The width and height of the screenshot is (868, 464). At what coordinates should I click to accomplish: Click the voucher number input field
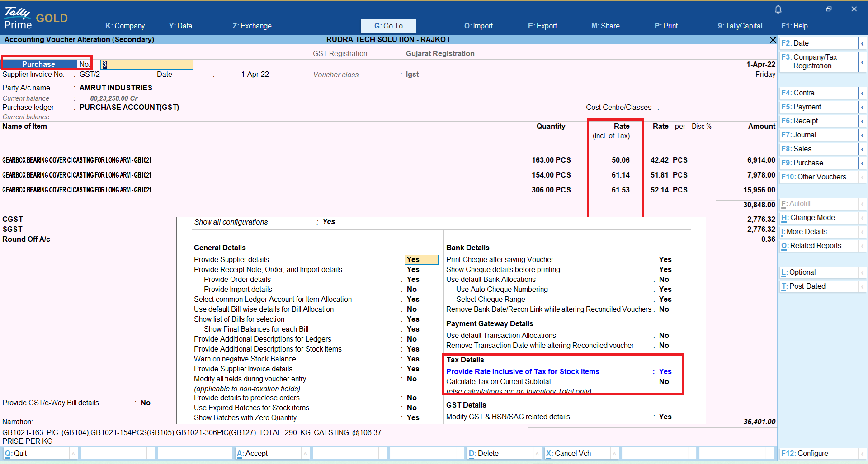point(147,65)
